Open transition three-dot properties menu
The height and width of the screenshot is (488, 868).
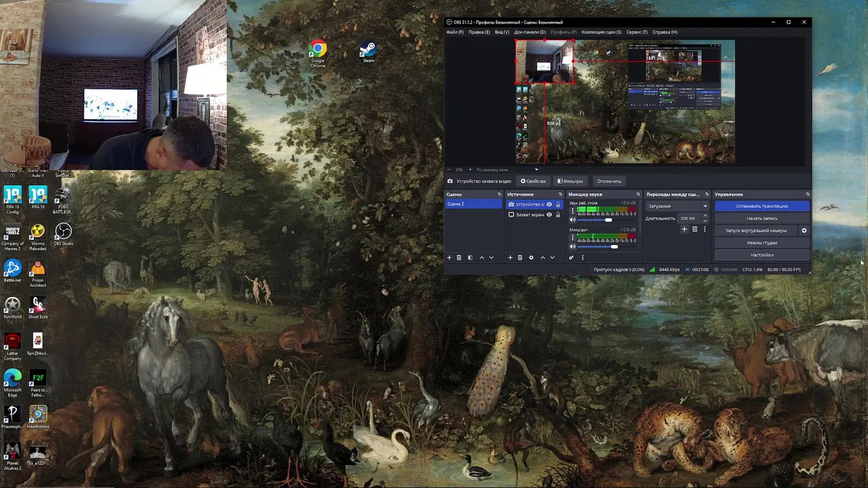click(705, 229)
